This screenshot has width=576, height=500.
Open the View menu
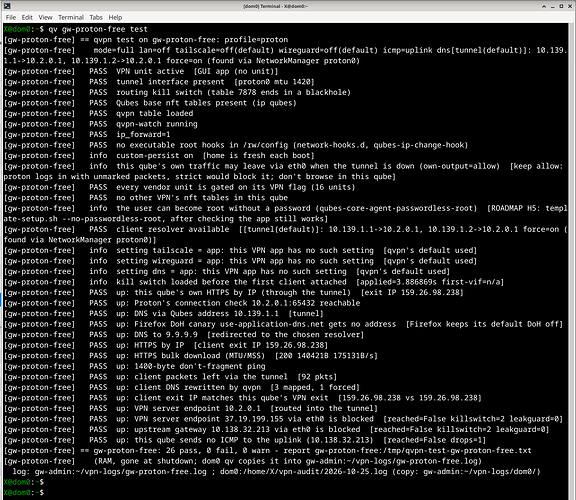[45, 17]
